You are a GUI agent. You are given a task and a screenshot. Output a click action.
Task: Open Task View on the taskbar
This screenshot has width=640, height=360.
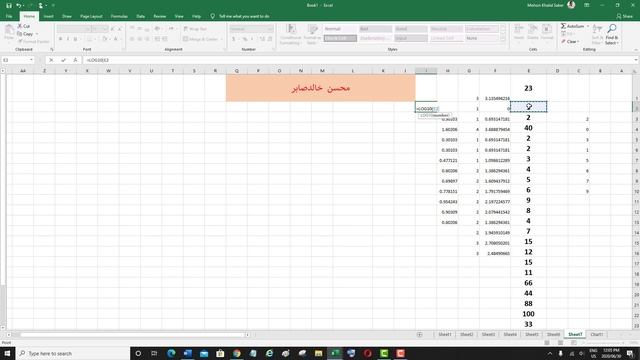coord(154,353)
